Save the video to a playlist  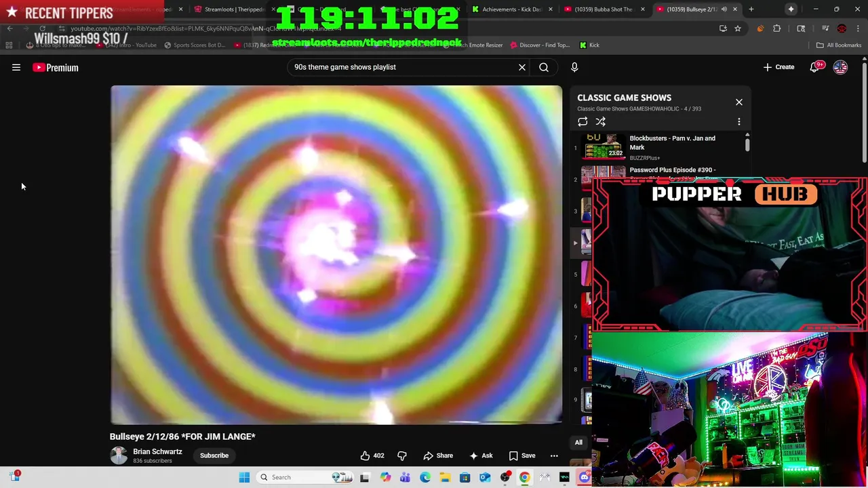[x=522, y=455]
